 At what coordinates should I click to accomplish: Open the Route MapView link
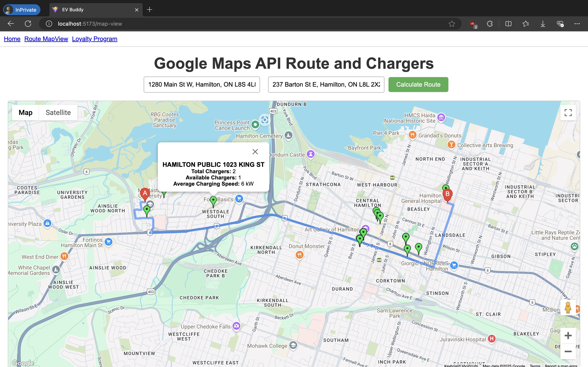pyautogui.click(x=46, y=39)
